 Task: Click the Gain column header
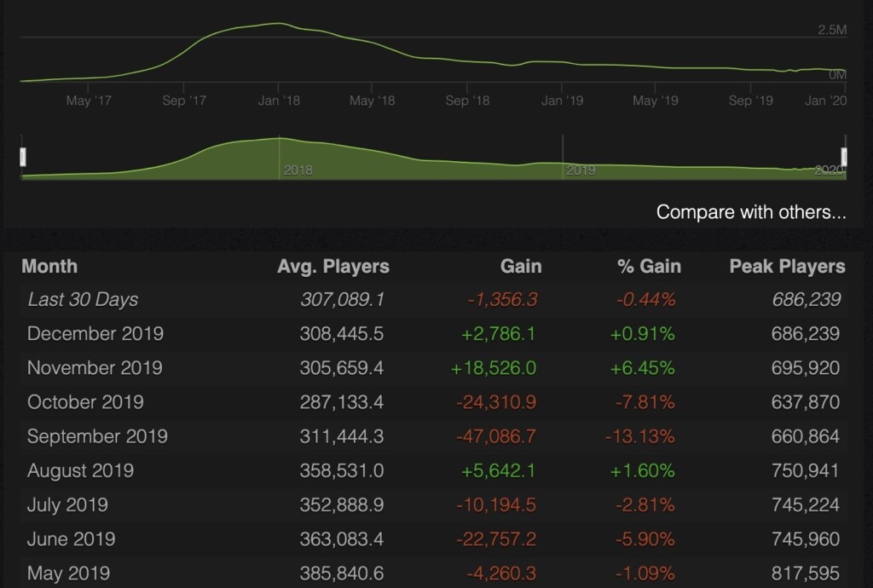[x=520, y=266]
